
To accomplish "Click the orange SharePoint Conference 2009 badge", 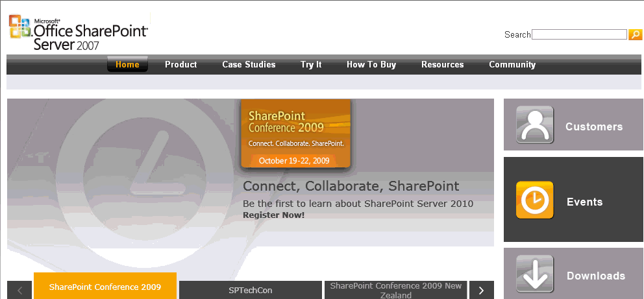I will click(x=296, y=134).
